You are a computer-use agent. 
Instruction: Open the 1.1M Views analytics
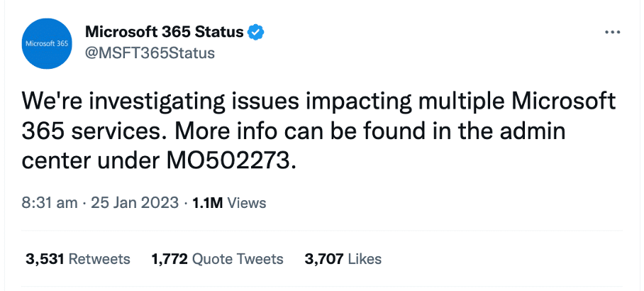(x=229, y=202)
